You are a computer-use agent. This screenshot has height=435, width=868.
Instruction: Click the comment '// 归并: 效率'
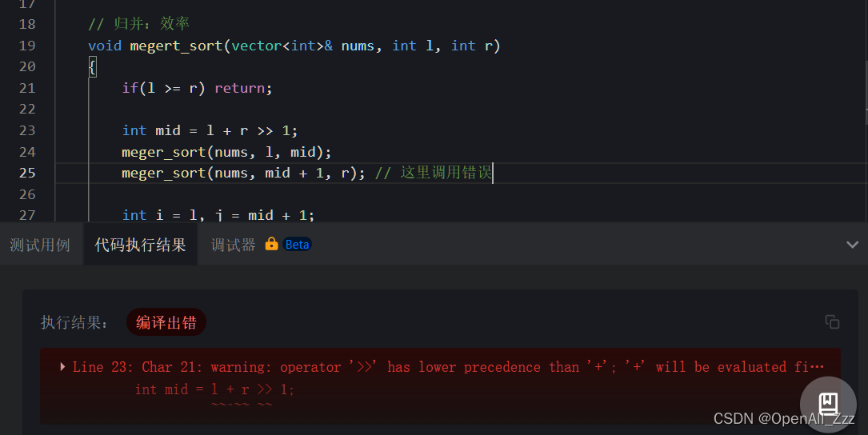tap(138, 24)
